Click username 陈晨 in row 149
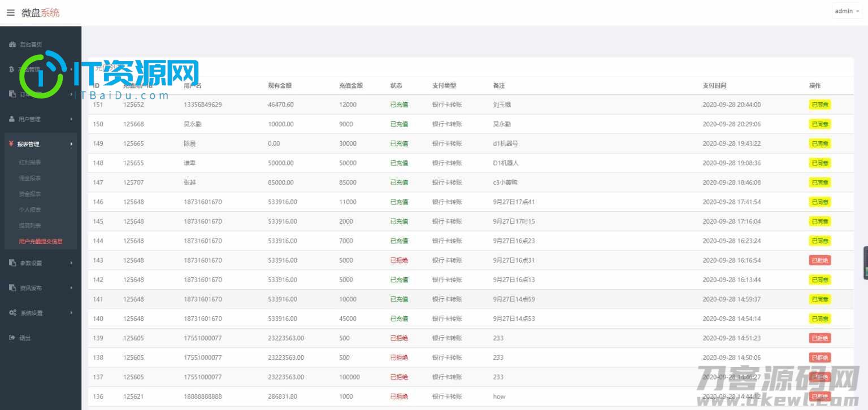 (x=189, y=143)
